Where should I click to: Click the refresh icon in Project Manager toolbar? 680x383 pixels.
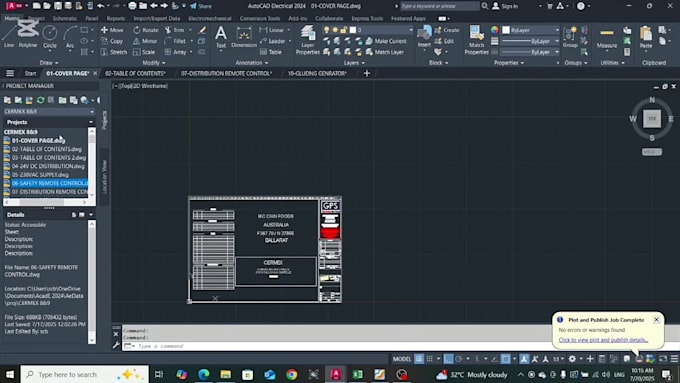40,100
